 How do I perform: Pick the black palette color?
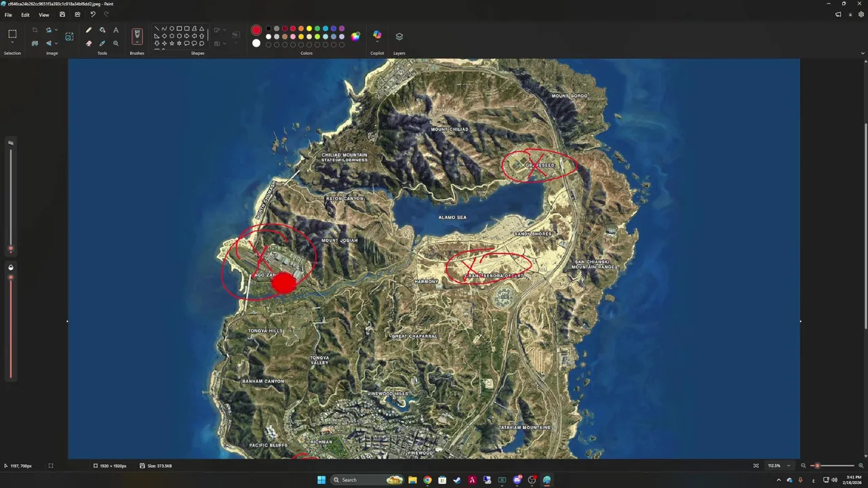coord(269,28)
